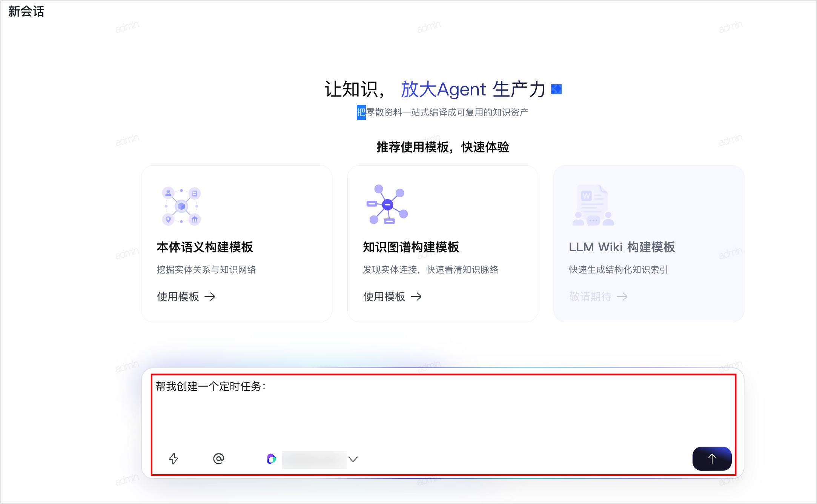Click the subtitle 把零散资料一站式编译成可复用的知识资产
The height and width of the screenshot is (504, 817).
pos(443,112)
